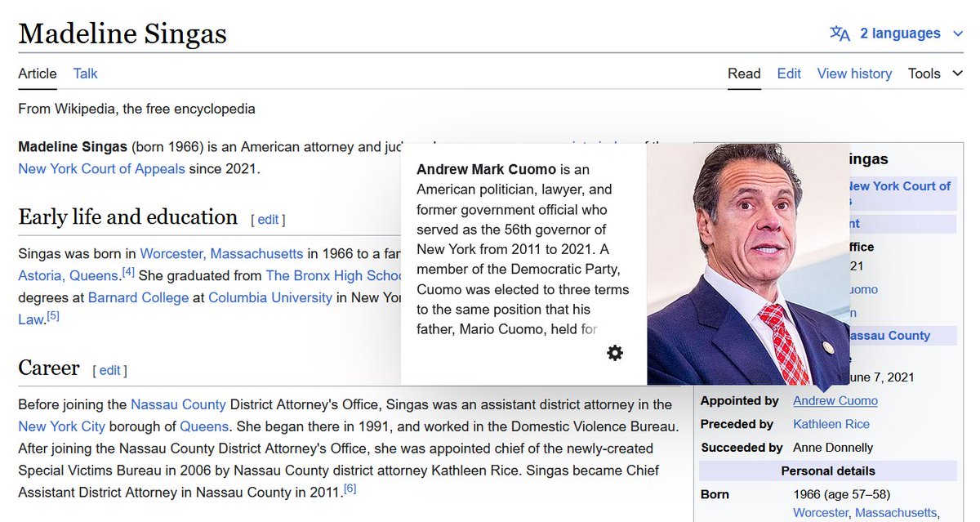This screenshot has width=980, height=522.
Task: Follow the Nassau County link in Career
Action: 178,404
